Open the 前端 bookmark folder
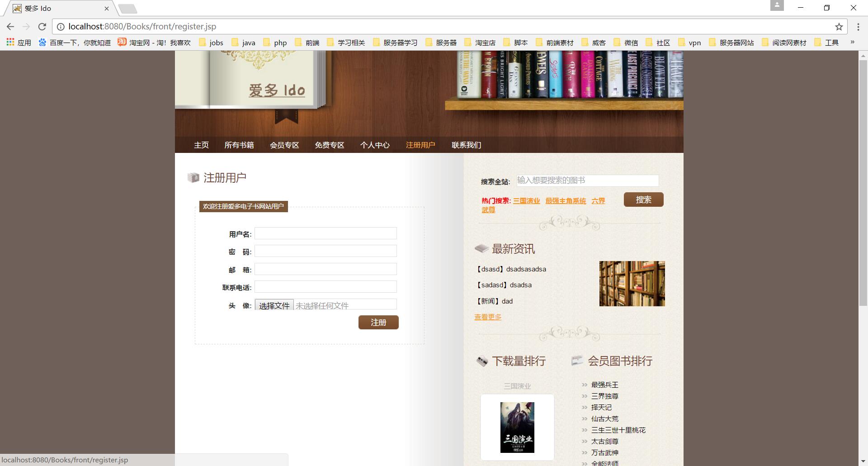Screen dimensions: 868x466 tap(307, 43)
